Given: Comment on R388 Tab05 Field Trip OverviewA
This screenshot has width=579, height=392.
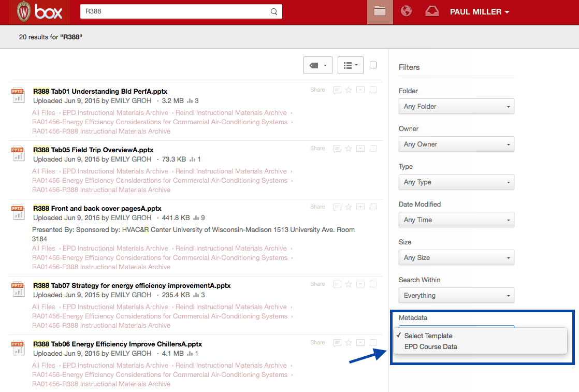Looking at the screenshot, I should tap(337, 149).
